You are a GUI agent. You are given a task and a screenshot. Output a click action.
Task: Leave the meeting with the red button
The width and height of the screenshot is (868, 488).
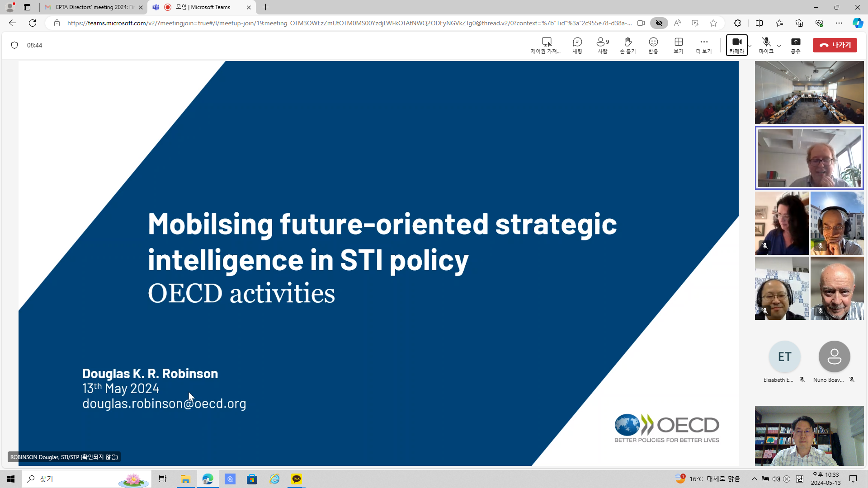point(835,45)
